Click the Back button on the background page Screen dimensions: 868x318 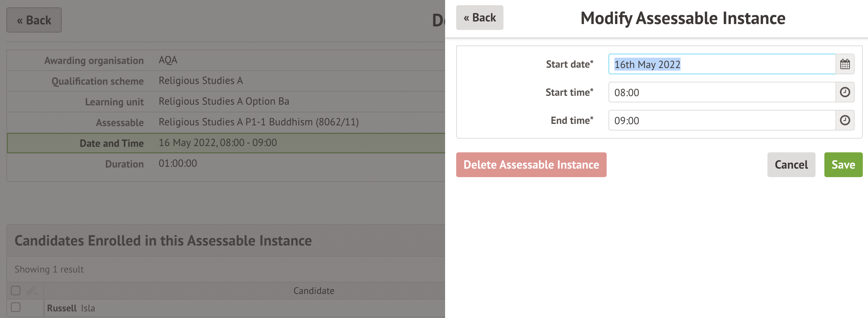(x=34, y=20)
